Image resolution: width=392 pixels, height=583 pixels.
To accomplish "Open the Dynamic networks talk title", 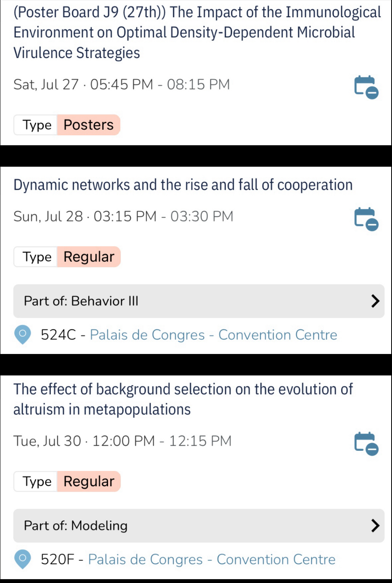I will 183,185.
